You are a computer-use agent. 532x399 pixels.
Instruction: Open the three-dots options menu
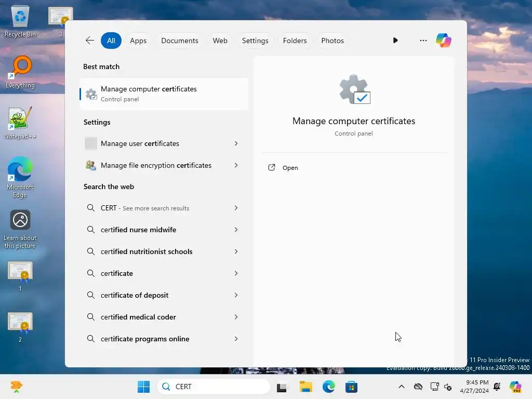pos(423,41)
